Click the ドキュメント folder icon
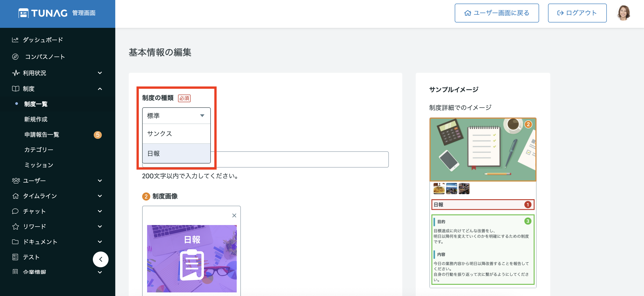This screenshot has width=644, height=296. click(x=15, y=242)
